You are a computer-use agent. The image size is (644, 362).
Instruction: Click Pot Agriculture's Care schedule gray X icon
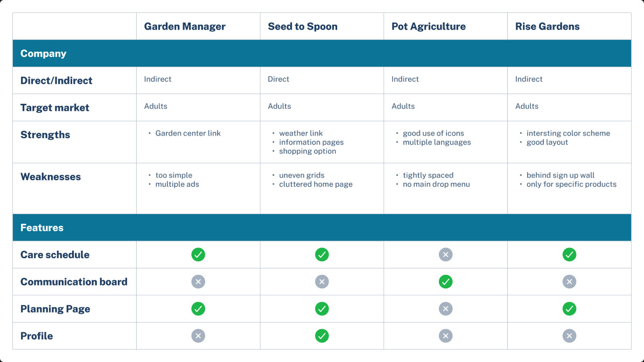tap(445, 254)
